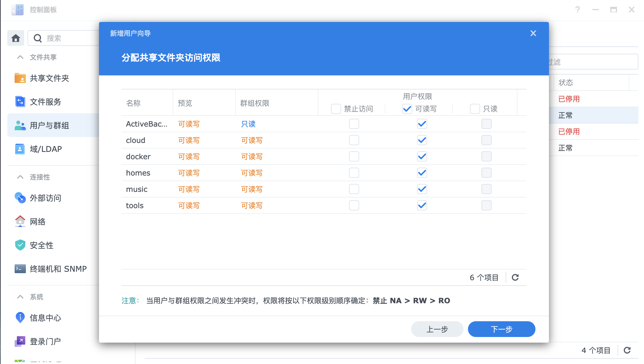Select the 文件服务 icon in sidebar
This screenshot has width=644, height=364.
click(x=20, y=102)
